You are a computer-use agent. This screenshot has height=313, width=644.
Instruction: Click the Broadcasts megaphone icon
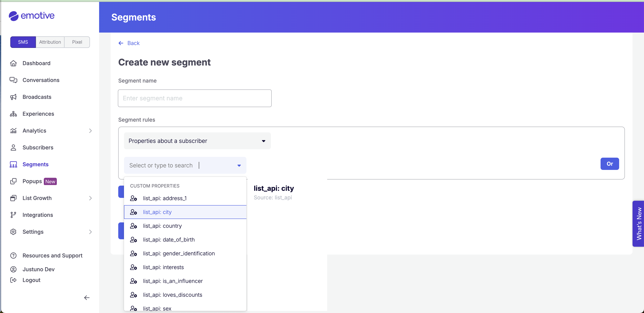[x=13, y=97]
